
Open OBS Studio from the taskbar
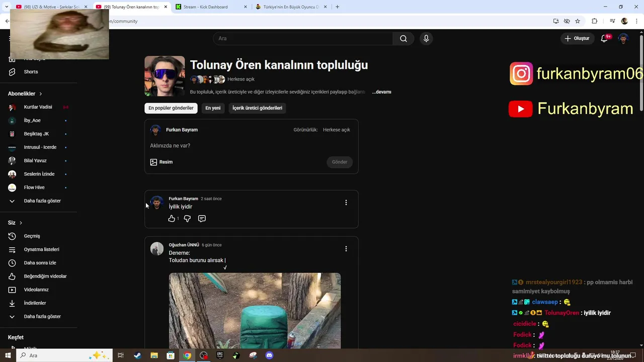[x=203, y=355]
